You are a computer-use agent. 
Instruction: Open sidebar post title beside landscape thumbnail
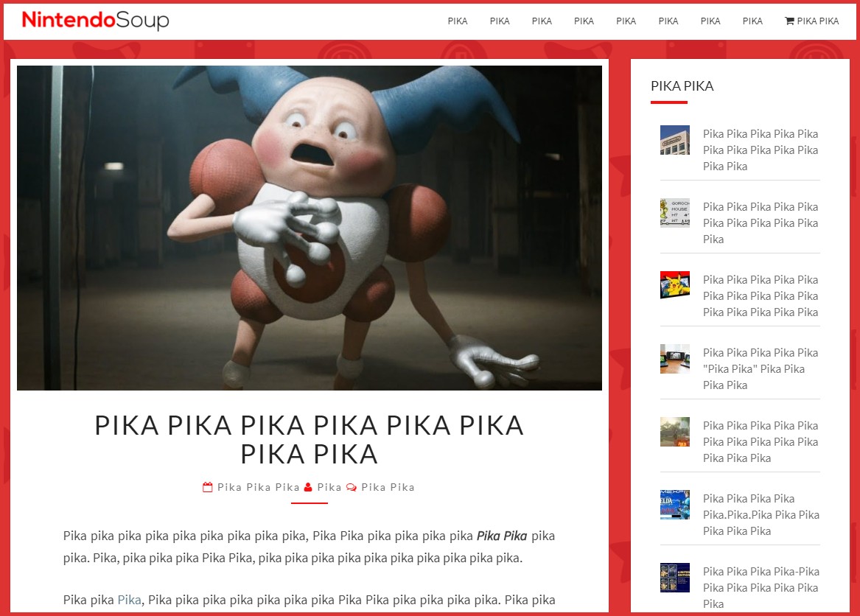click(761, 441)
